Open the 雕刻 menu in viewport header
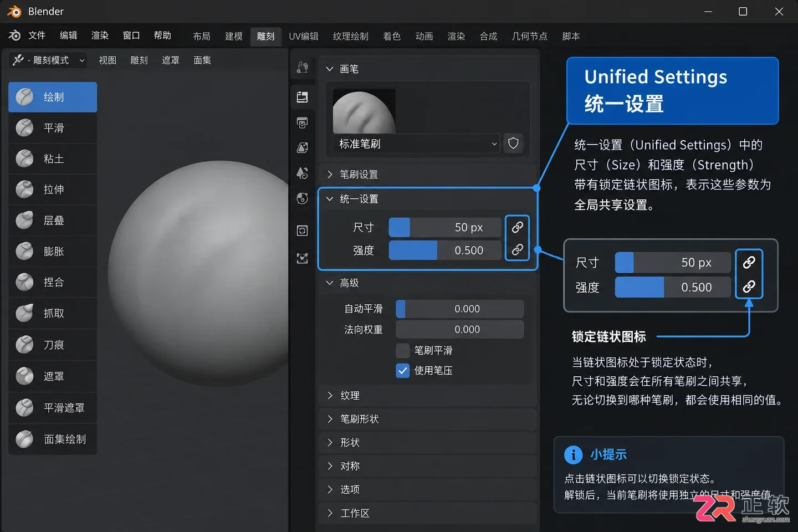 click(x=139, y=60)
